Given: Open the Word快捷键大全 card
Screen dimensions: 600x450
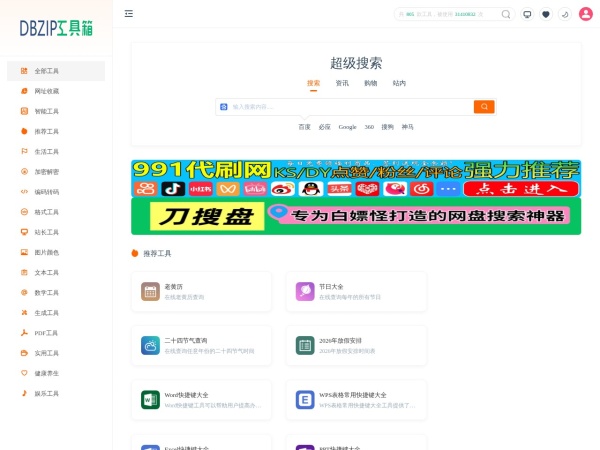Looking at the screenshot, I should click(x=201, y=400).
